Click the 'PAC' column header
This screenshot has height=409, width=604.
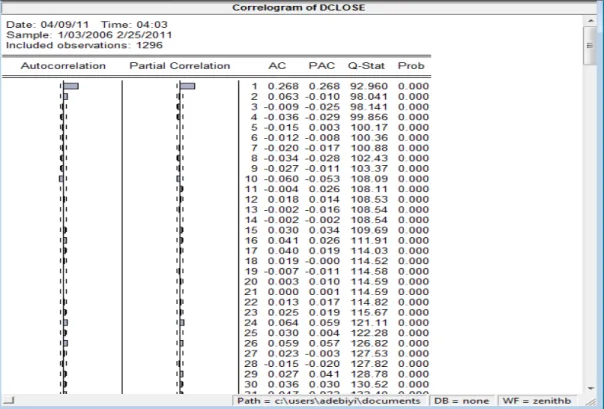tap(322, 66)
